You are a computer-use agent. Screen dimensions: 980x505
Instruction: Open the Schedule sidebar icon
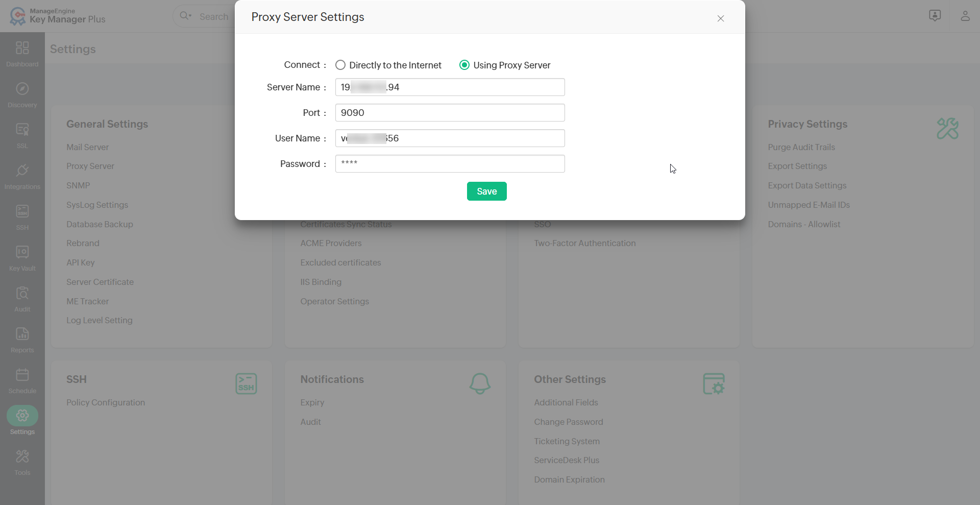click(x=22, y=380)
